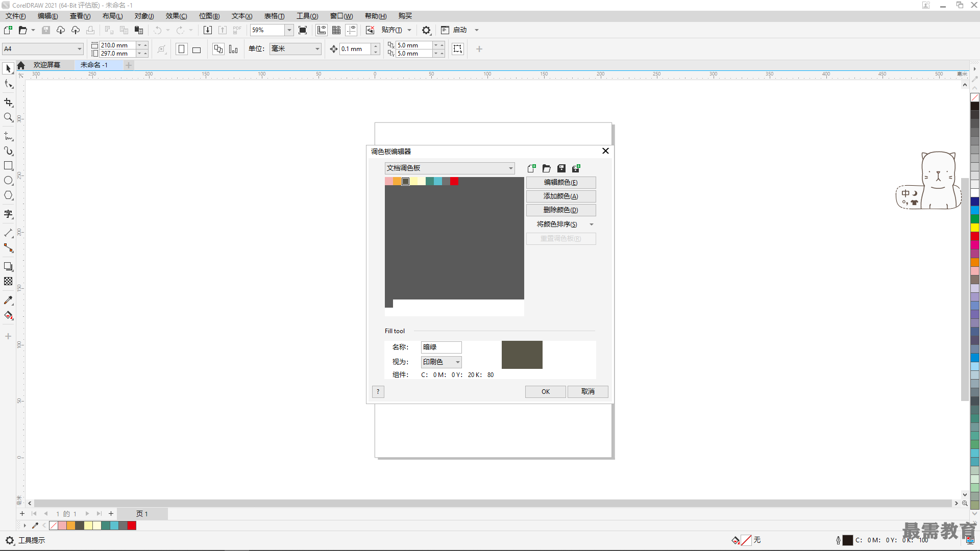This screenshot has width=980, height=551.
Task: Click the nudge distance 0.1 mm field
Action: pyautogui.click(x=355, y=49)
